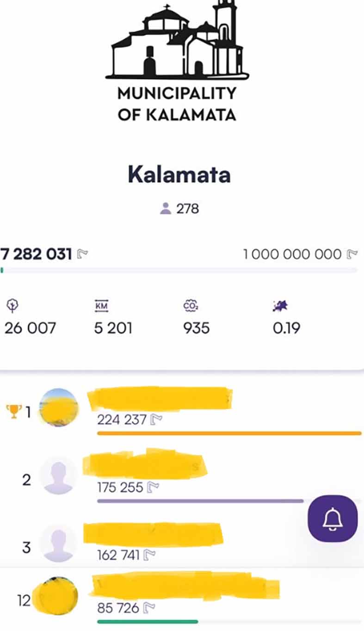
Task: Tap the team progress bar toward one billion
Action: click(x=179, y=270)
